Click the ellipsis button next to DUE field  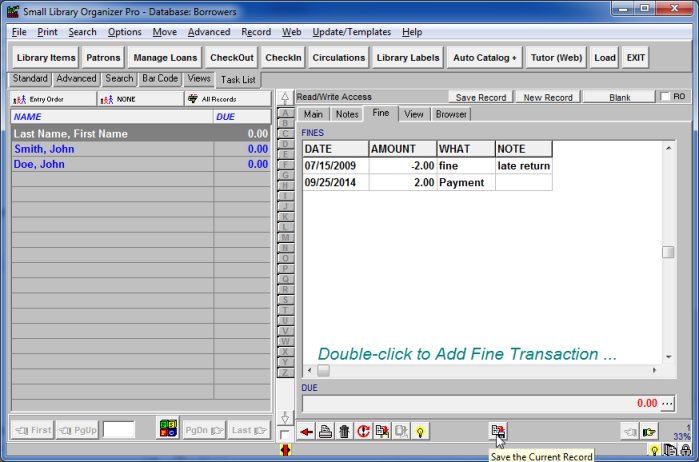(x=667, y=404)
